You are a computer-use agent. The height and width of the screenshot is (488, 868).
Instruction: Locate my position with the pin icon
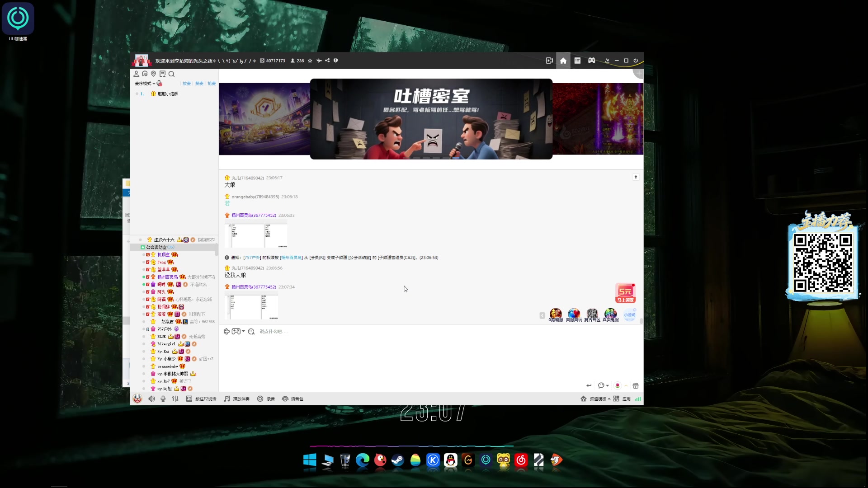[x=153, y=74]
